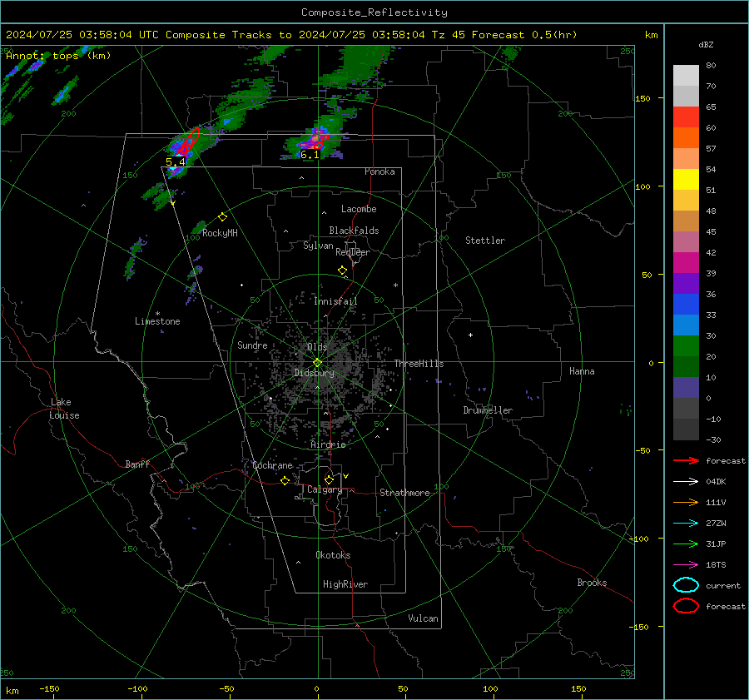749x700 pixels.
Task: Click the Sylvan town label
Action: 318,246
